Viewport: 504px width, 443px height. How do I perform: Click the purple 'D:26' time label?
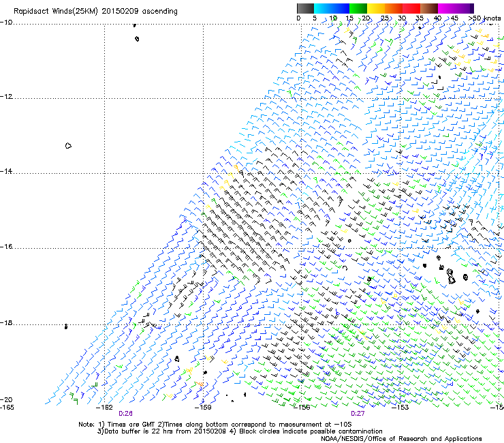[126, 414]
